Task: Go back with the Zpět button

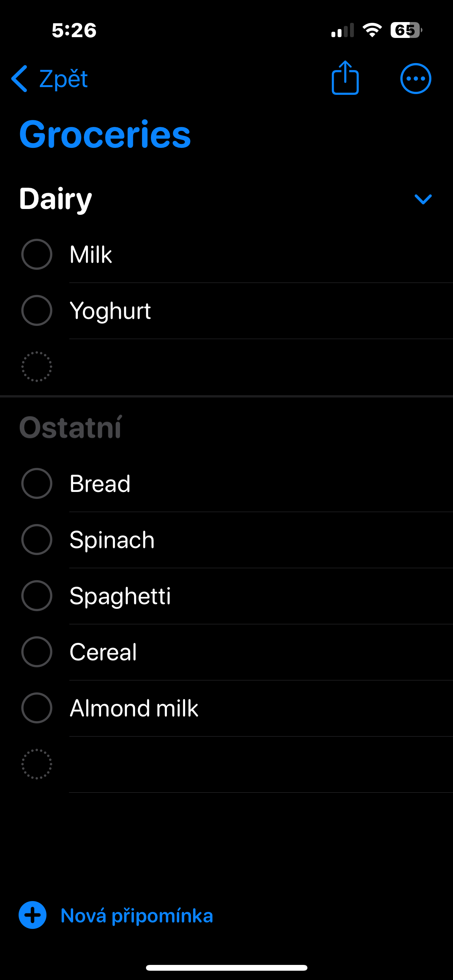Action: pyautogui.click(x=63, y=79)
